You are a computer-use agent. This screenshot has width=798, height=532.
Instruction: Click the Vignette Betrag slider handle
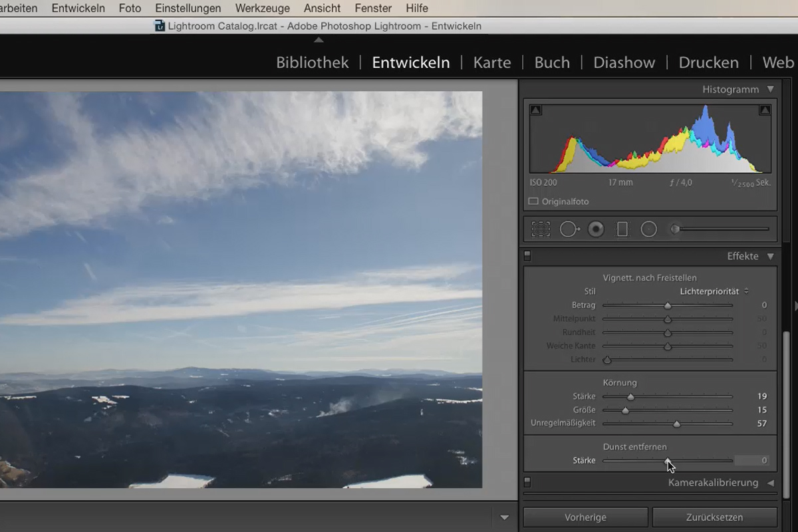(x=668, y=306)
